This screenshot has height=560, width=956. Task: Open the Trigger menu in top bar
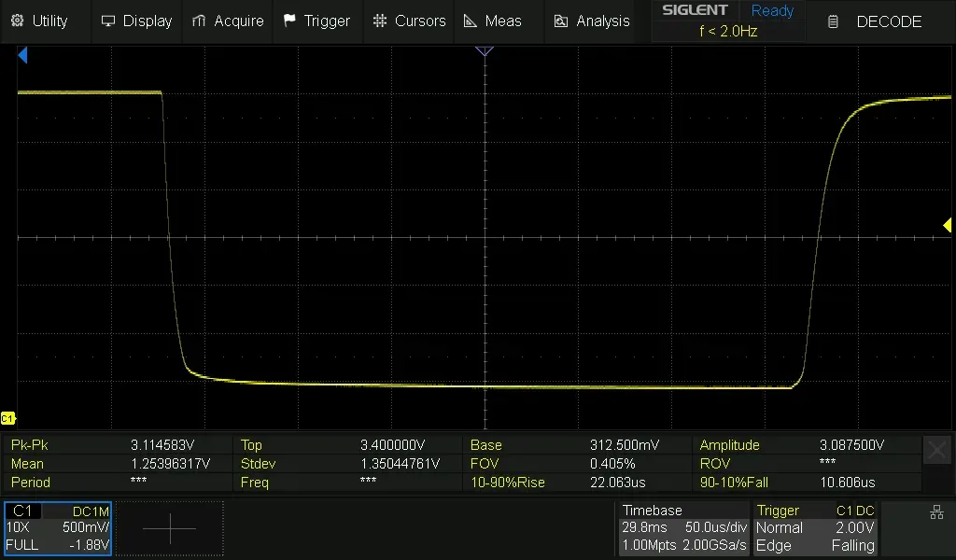316,21
